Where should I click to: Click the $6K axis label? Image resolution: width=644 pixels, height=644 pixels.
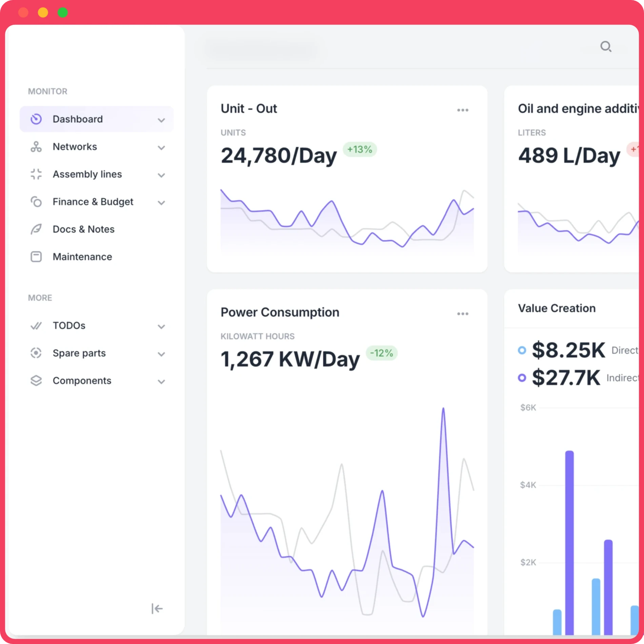pos(528,407)
